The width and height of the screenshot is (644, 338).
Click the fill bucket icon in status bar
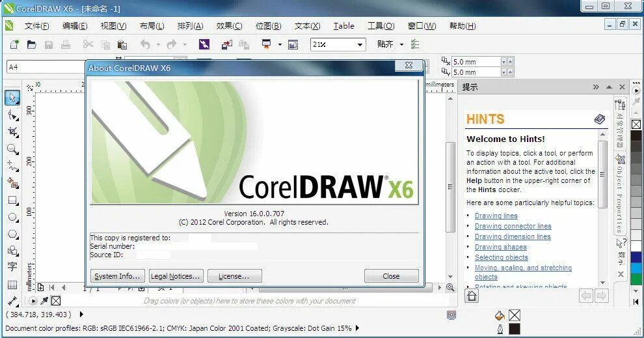tap(500, 315)
